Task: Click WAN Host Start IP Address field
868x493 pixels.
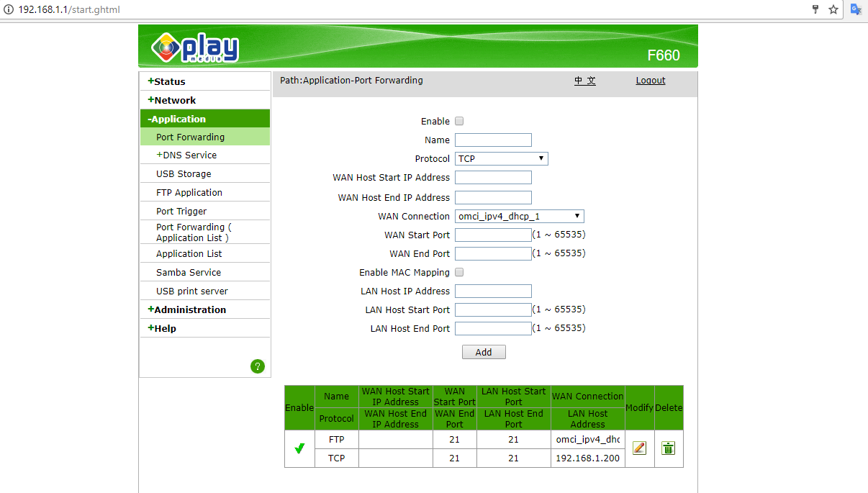Action: click(x=493, y=178)
